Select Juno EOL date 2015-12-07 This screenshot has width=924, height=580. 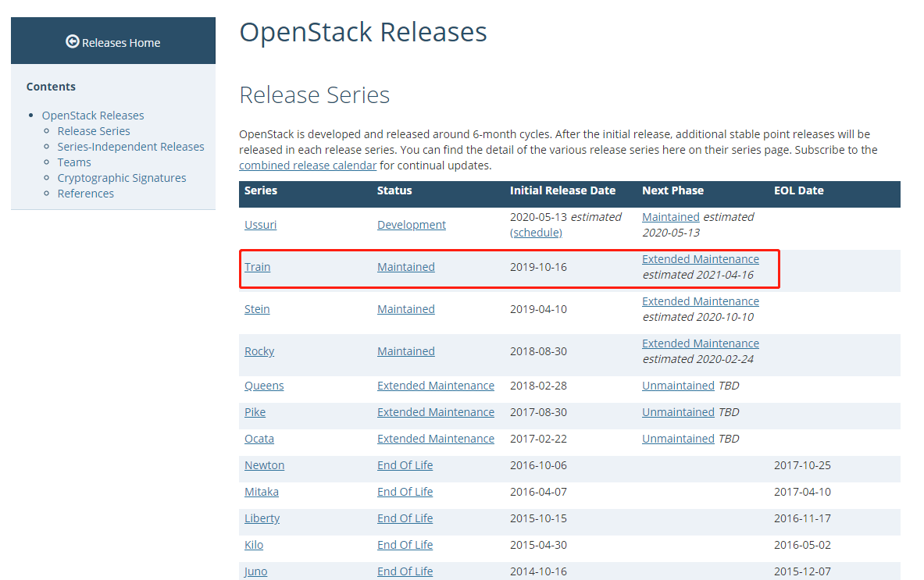click(x=803, y=571)
